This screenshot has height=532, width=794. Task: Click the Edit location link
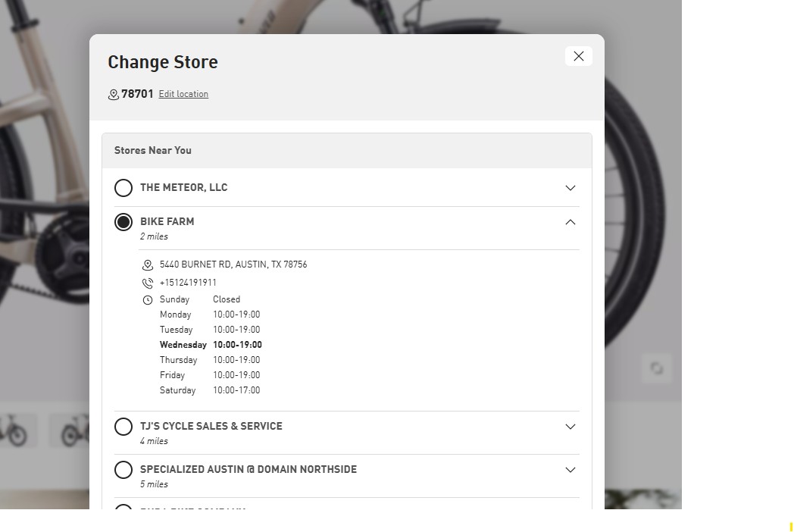pos(183,94)
